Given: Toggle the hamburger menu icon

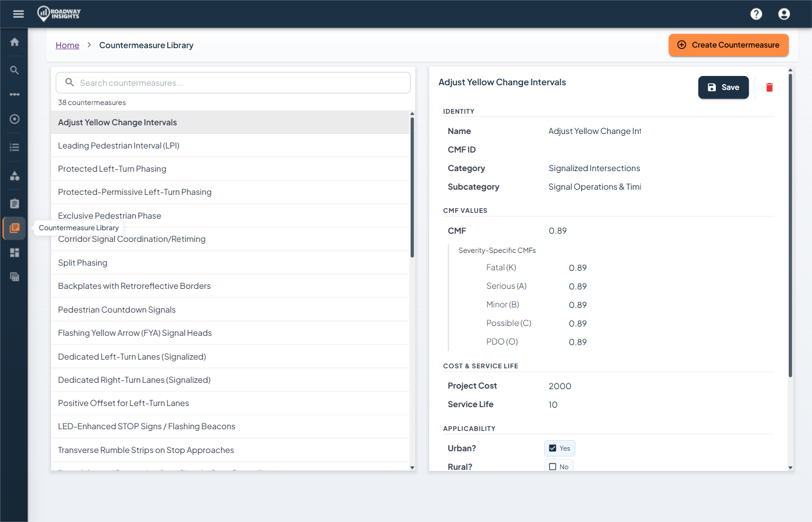Looking at the screenshot, I should click(18, 13).
